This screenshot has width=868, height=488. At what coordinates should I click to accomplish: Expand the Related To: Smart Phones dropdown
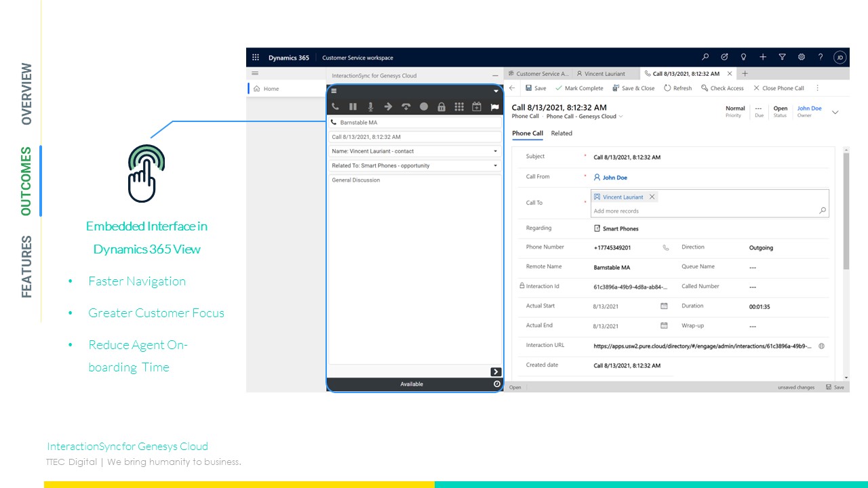pyautogui.click(x=496, y=165)
